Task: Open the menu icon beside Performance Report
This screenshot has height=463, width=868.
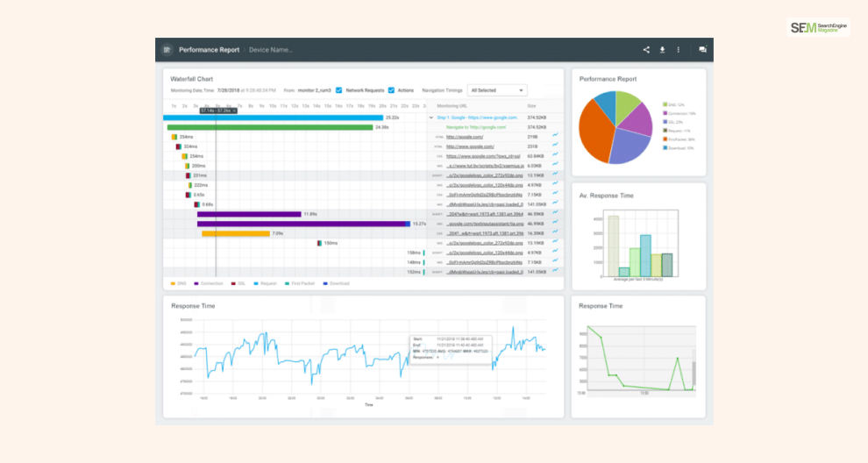Action: [x=167, y=50]
